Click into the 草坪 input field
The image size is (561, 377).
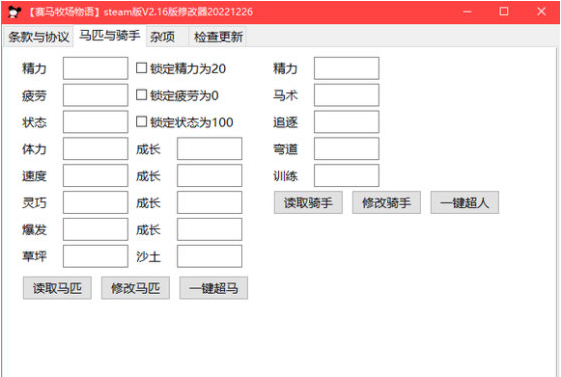(x=96, y=256)
